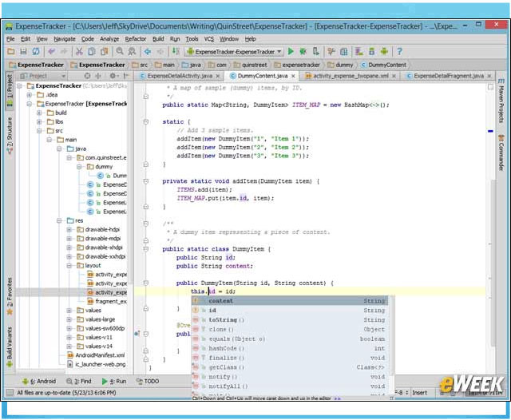This screenshot has height=420, width=511.
Task: Expand the libs folder node
Action: point(39,122)
